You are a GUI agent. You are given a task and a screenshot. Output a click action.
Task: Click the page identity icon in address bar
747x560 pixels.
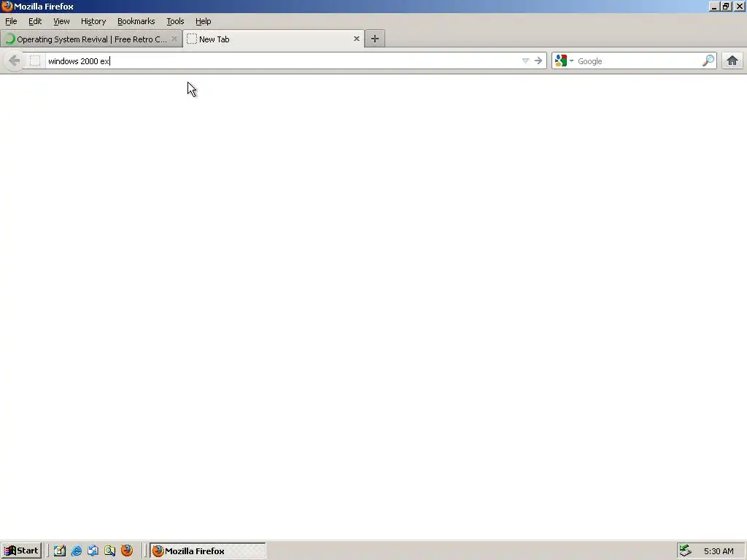(35, 61)
